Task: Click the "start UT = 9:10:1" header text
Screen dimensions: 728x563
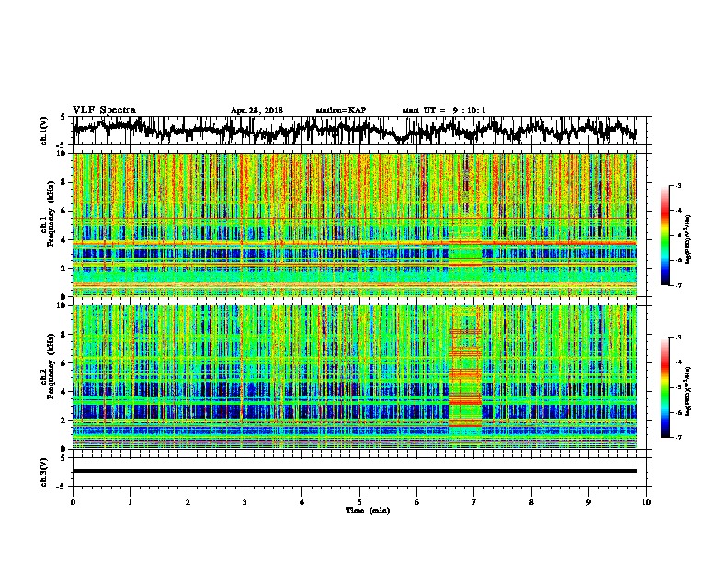Action: pos(444,110)
